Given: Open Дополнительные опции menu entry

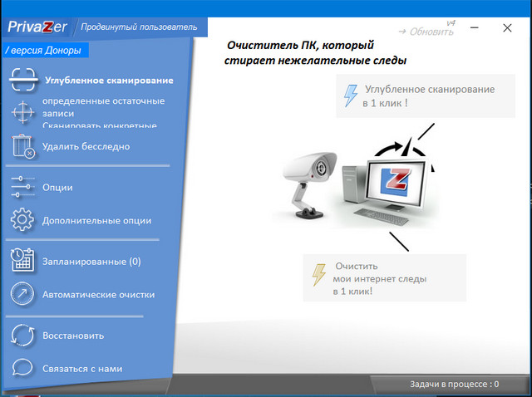Looking at the screenshot, I should pyautogui.click(x=96, y=221).
